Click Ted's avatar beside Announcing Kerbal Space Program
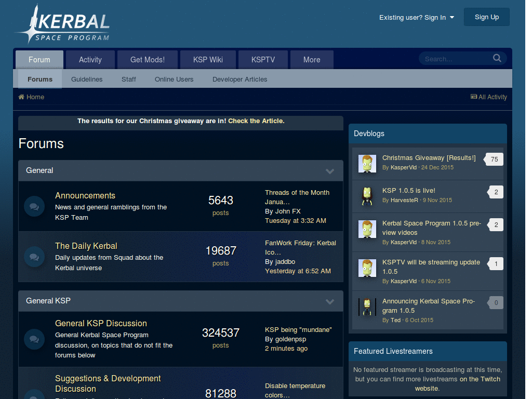Viewport: 532px width, 399px height. pos(367,307)
